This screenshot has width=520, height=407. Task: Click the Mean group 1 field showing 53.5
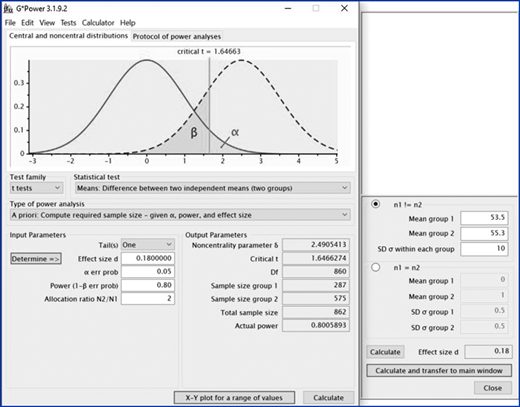[484, 218]
